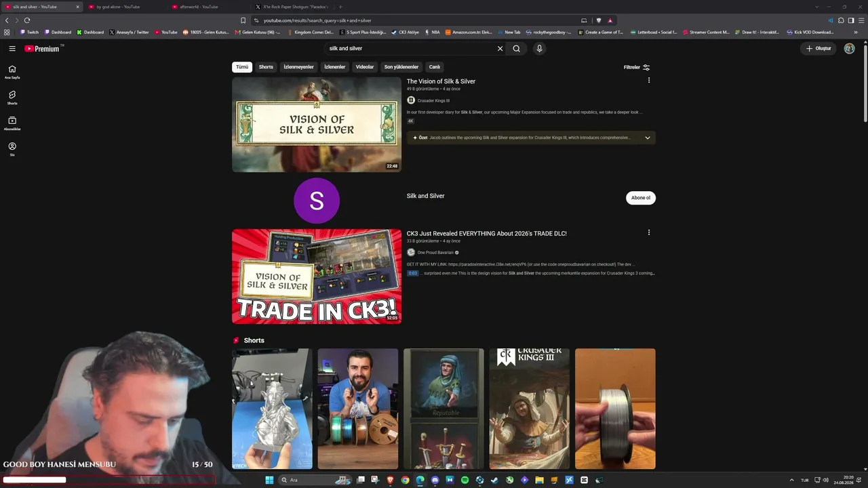Open the Filtreler search filters
This screenshot has width=868, height=488.
(x=637, y=67)
